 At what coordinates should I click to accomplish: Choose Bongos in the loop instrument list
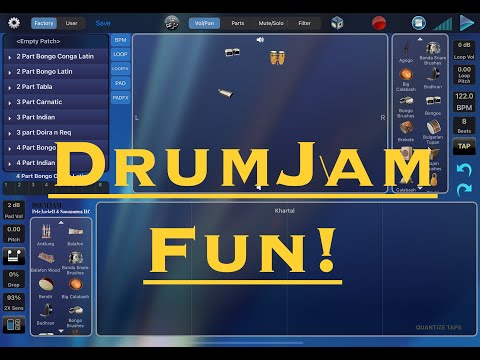(433, 105)
